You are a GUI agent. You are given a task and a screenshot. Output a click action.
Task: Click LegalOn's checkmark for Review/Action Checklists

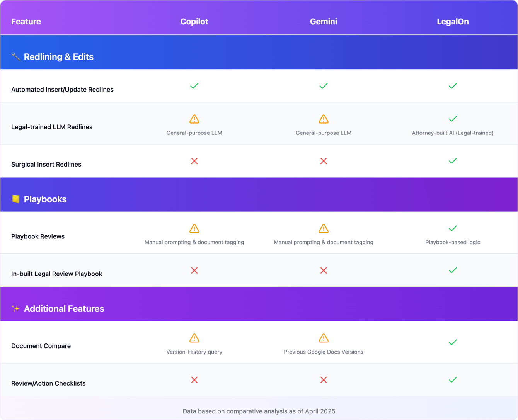[x=453, y=380]
